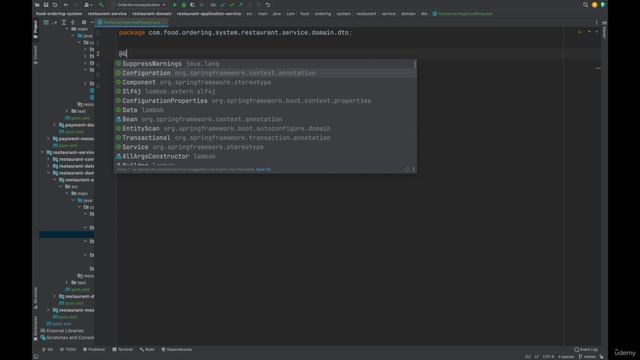The width and height of the screenshot is (640, 360).
Task: Open the Event Log button
Action: (x=586, y=349)
